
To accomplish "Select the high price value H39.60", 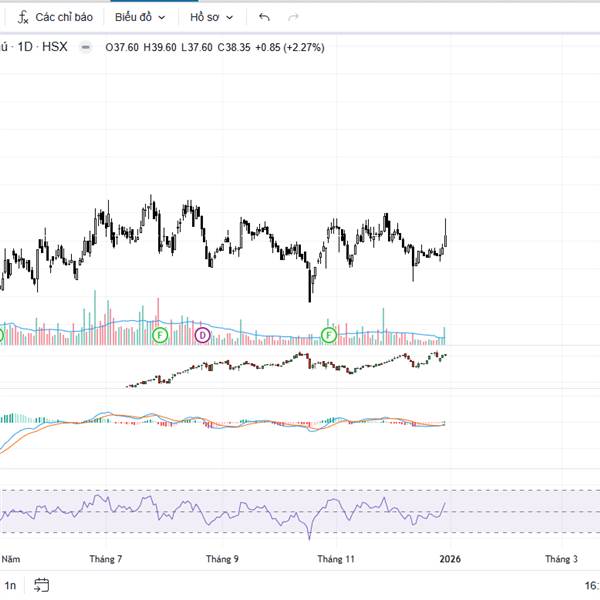I will [160, 47].
